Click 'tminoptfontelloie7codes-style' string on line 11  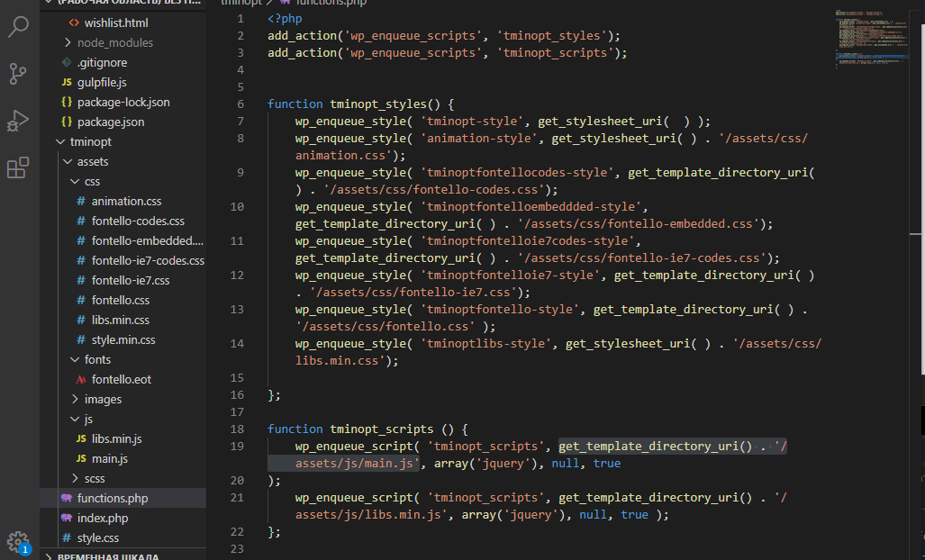point(528,241)
